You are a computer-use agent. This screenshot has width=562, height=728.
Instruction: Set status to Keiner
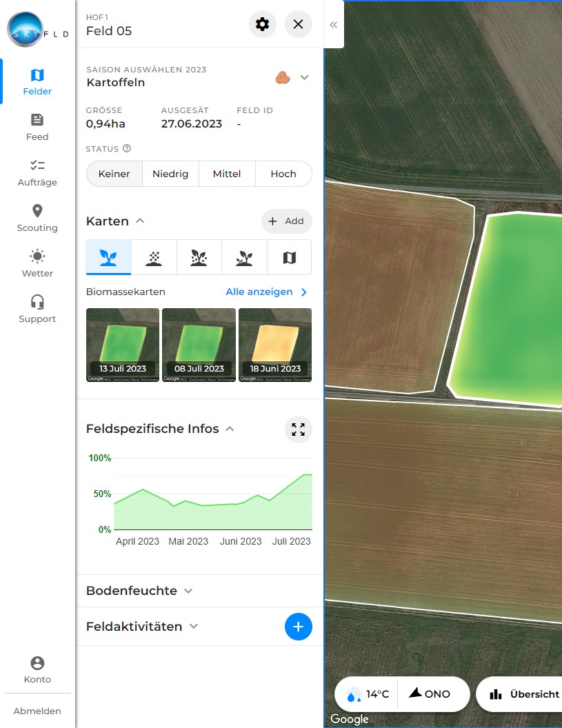[x=114, y=174]
